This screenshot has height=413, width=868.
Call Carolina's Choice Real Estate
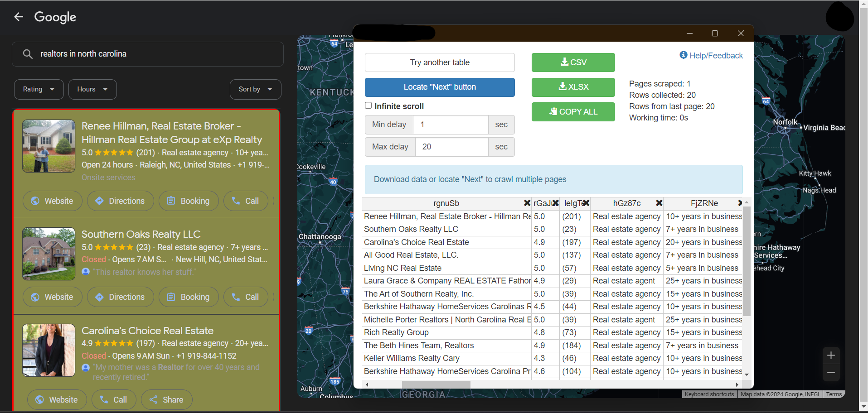[114, 400]
